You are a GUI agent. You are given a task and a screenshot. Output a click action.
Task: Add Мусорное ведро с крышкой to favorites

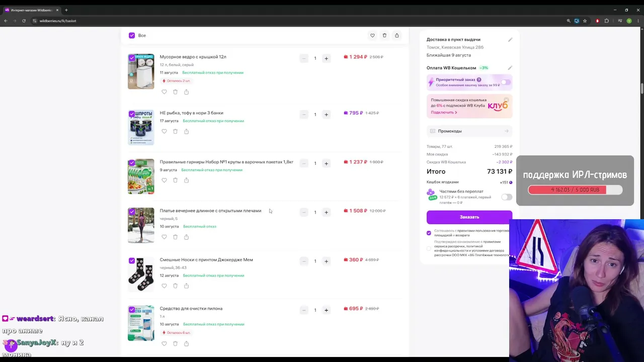point(164,92)
